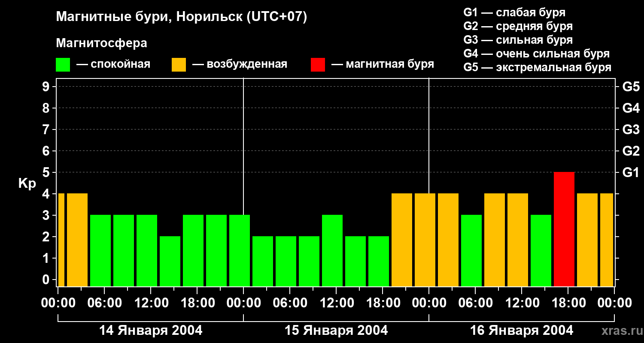Click the 18:00 tick label above 16 Января
Screen dimensions: 644x343
coord(568,303)
